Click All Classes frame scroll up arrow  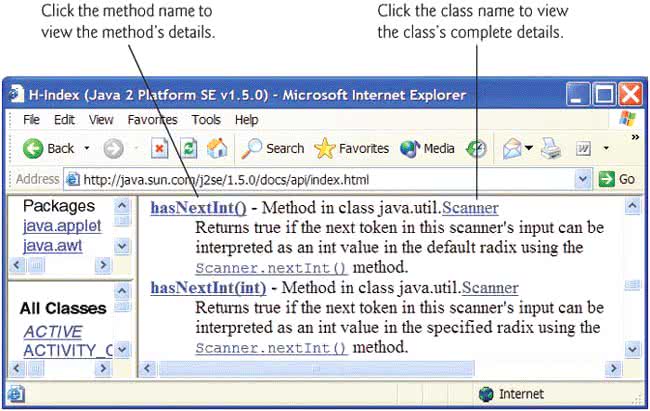pyautogui.click(x=122, y=291)
